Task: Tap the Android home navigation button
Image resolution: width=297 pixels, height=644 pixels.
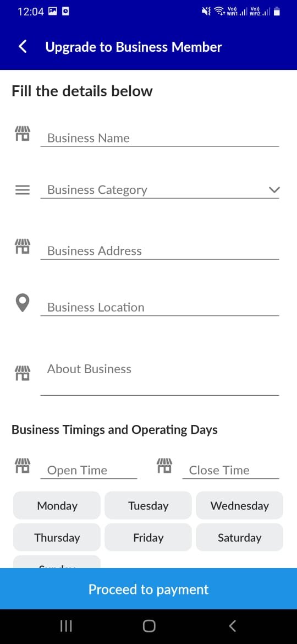Action: click(x=149, y=626)
